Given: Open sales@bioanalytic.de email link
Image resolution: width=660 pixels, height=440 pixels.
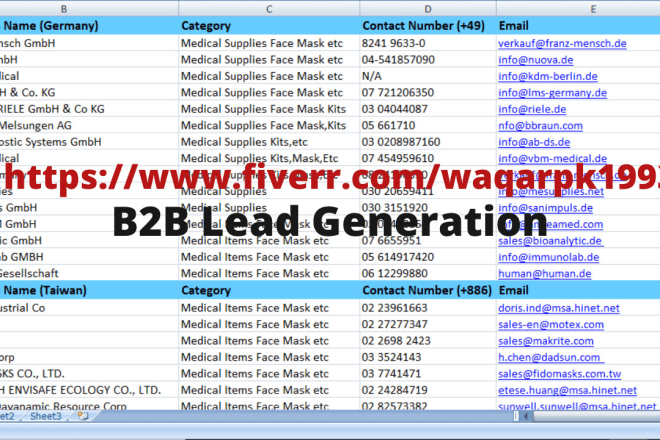Looking at the screenshot, I should point(550,240).
